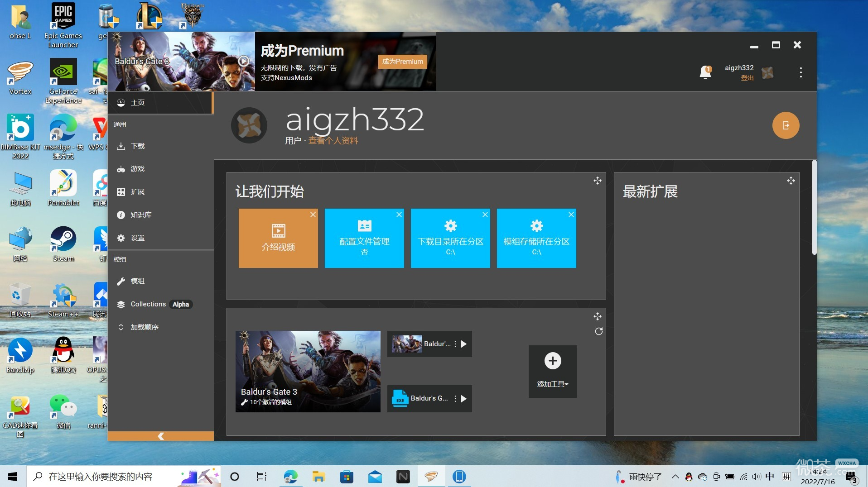Screen dimensions: 868x487
Task: Open options dots for Baldur's G... exe tool
Action: [455, 399]
